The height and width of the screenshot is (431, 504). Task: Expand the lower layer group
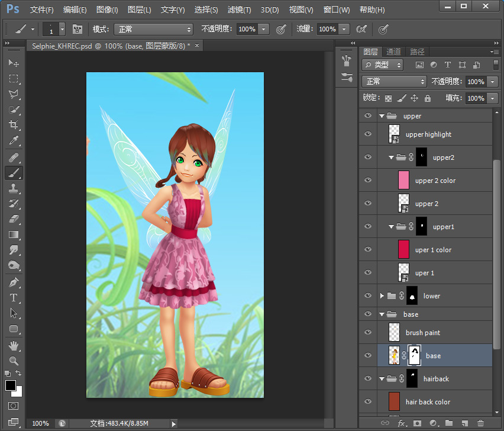[x=382, y=295]
